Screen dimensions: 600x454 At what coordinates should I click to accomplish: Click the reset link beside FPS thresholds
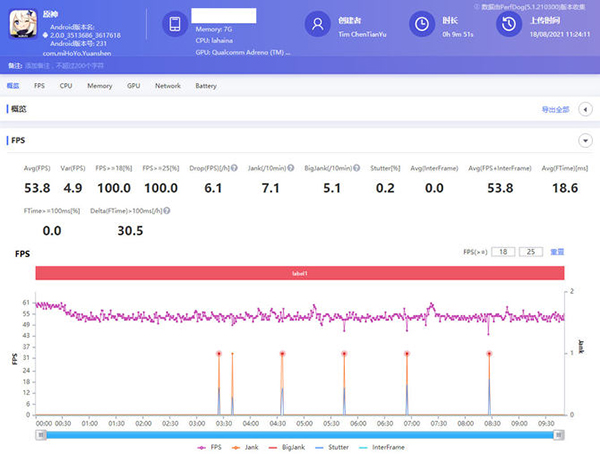coord(558,251)
